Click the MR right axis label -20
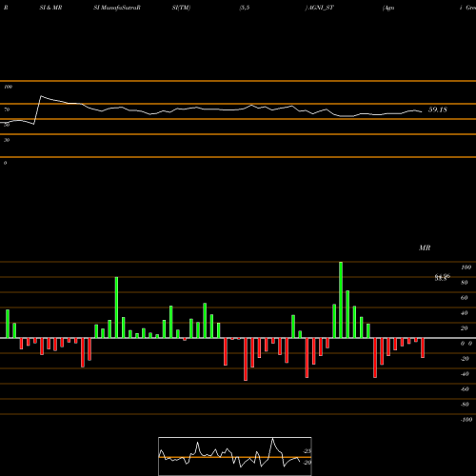Viewport: 476px width, 476px height. [x=465, y=359]
